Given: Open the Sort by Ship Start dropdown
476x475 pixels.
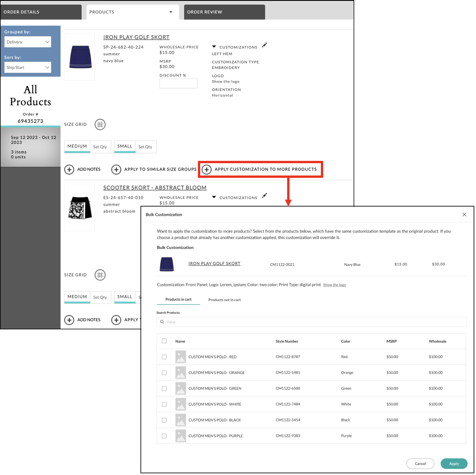Looking at the screenshot, I should click(28, 67).
